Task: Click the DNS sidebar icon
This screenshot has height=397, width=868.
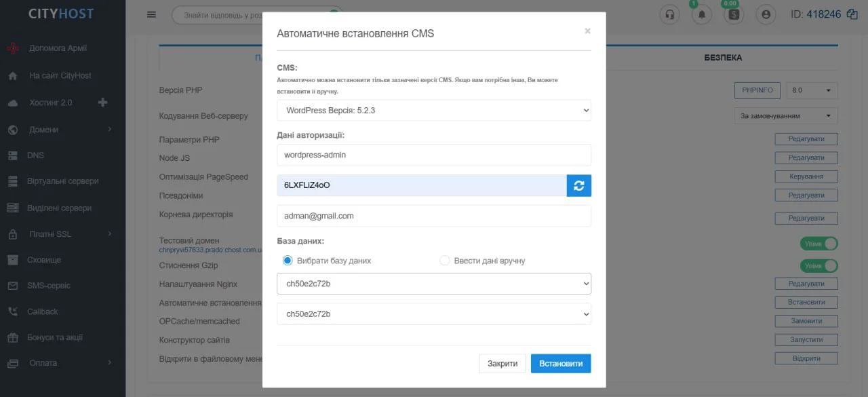Action: click(x=13, y=155)
